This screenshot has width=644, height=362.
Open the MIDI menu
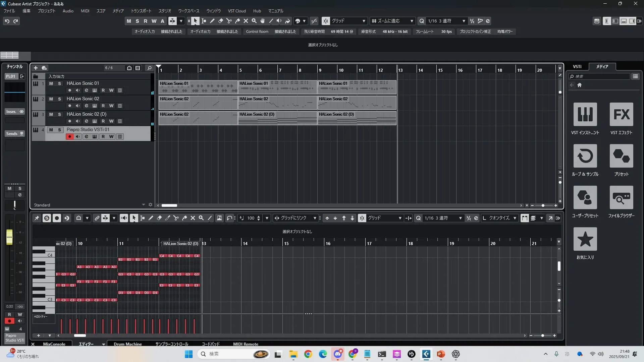click(85, 11)
